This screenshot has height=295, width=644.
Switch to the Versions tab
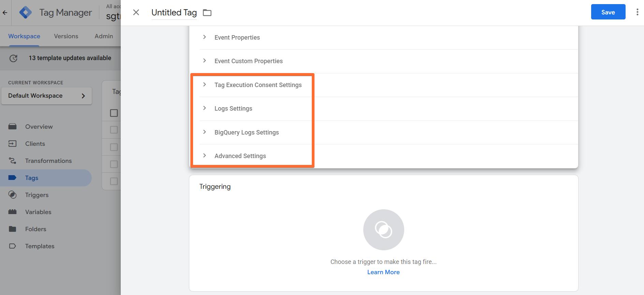tap(66, 36)
